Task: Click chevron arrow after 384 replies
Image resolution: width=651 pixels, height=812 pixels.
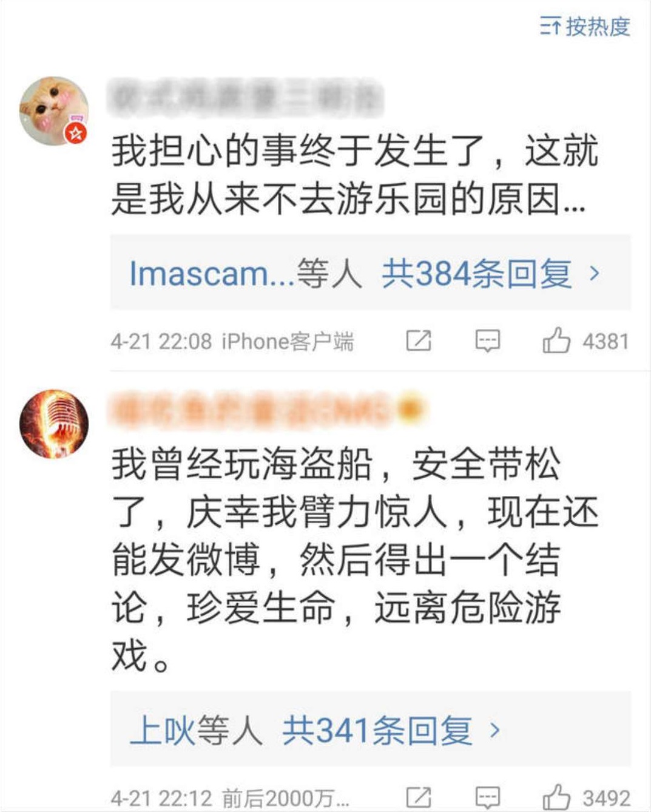Action: coord(595,274)
